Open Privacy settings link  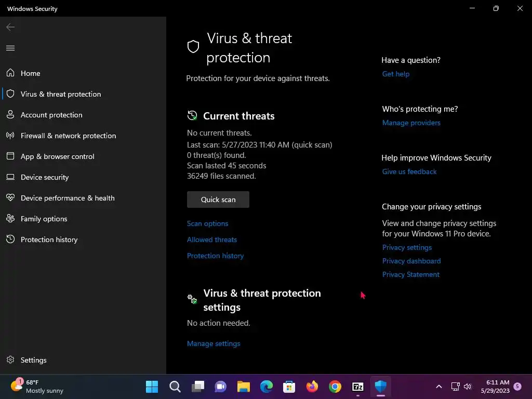[407, 247]
